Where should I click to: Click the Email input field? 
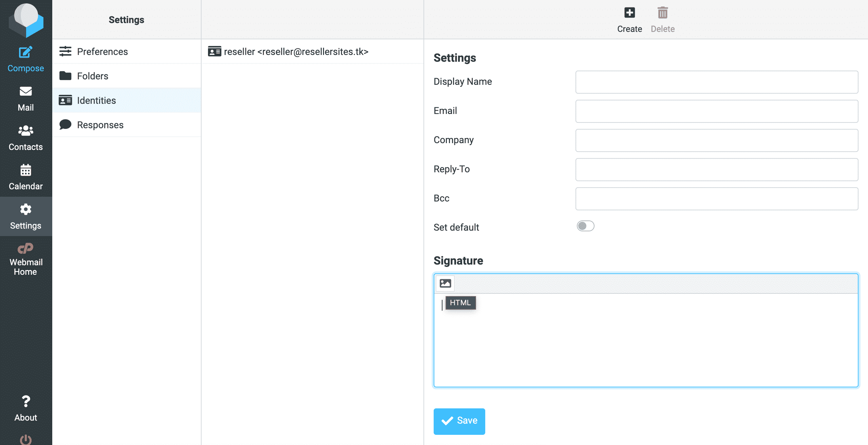717,111
